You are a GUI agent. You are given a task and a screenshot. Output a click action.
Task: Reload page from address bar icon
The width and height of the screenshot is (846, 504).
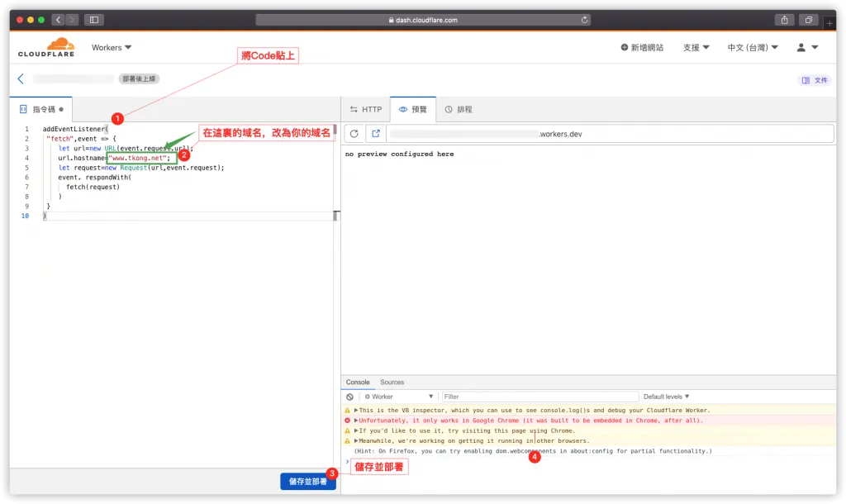click(584, 20)
